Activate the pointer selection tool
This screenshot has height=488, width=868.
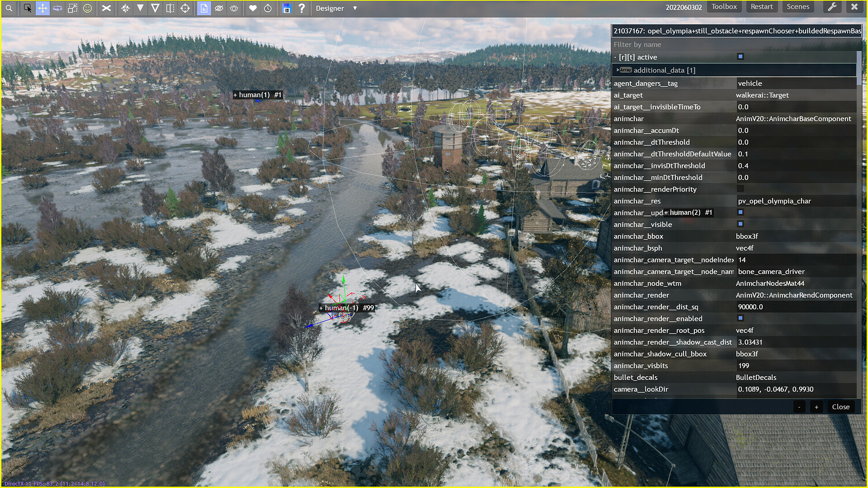click(27, 8)
